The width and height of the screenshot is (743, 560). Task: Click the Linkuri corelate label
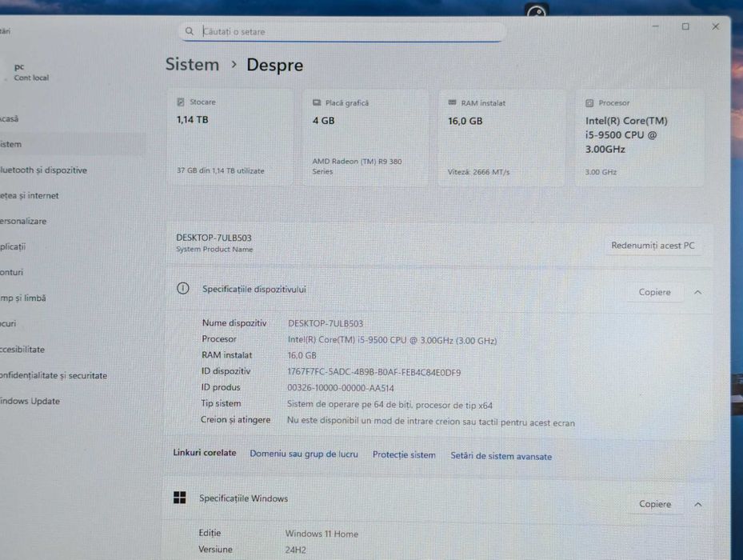click(204, 452)
